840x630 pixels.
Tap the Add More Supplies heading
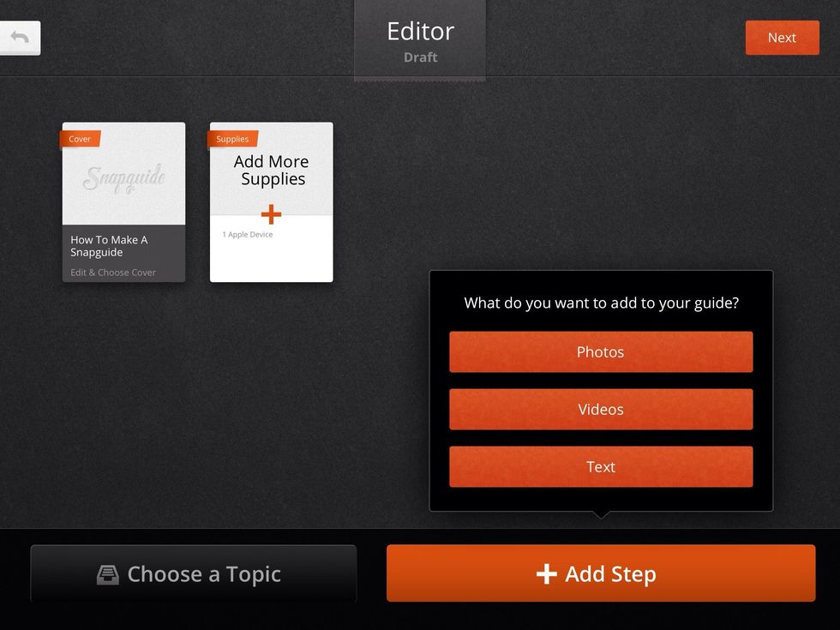(x=272, y=170)
